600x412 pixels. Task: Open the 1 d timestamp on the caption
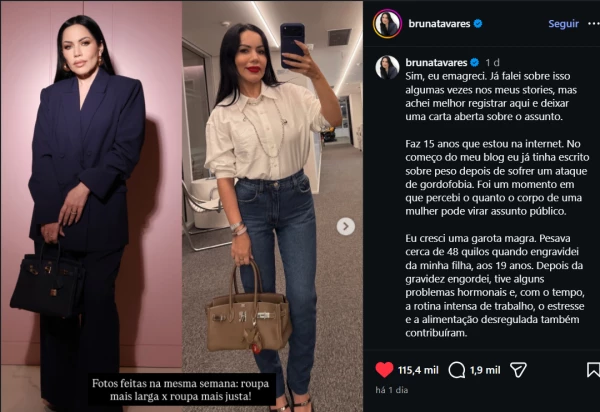pyautogui.click(x=492, y=62)
